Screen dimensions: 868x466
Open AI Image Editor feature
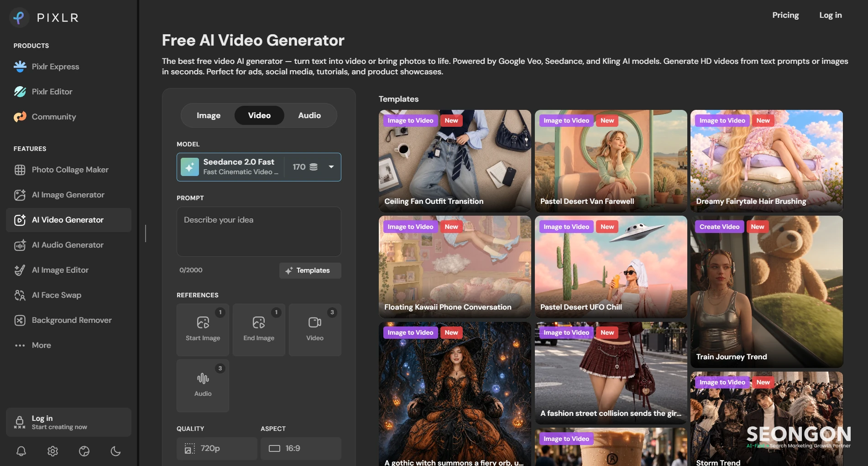coord(68,270)
